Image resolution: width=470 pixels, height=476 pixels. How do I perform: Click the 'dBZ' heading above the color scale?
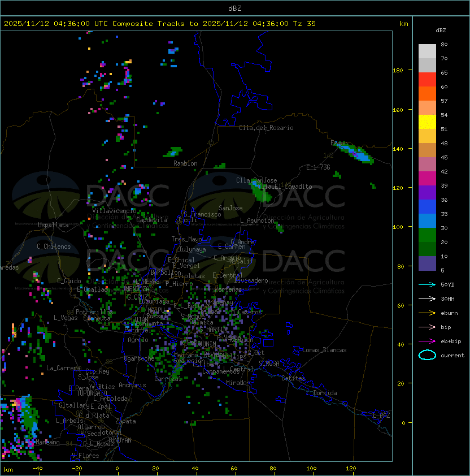[441, 31]
